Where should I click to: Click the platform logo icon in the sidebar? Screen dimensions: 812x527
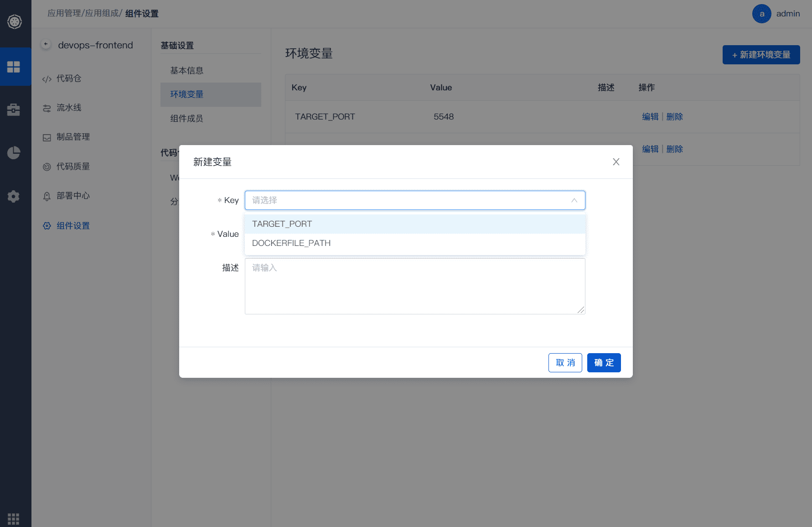[x=15, y=21]
